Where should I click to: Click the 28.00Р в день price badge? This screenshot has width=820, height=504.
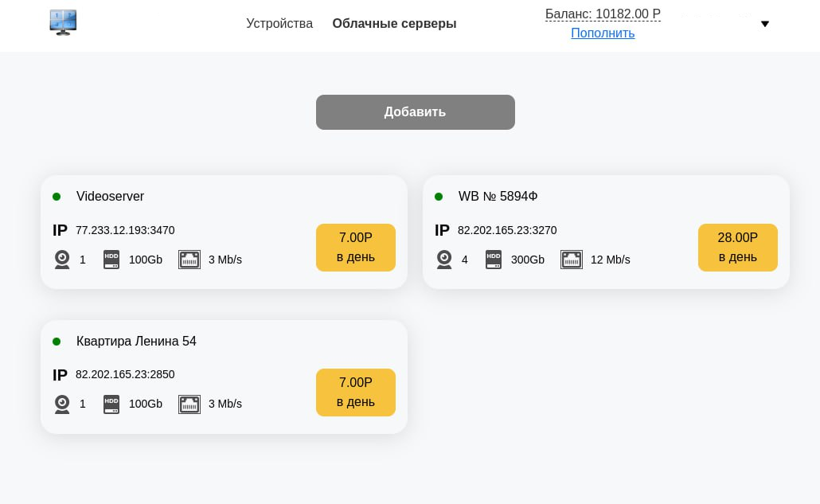click(737, 248)
